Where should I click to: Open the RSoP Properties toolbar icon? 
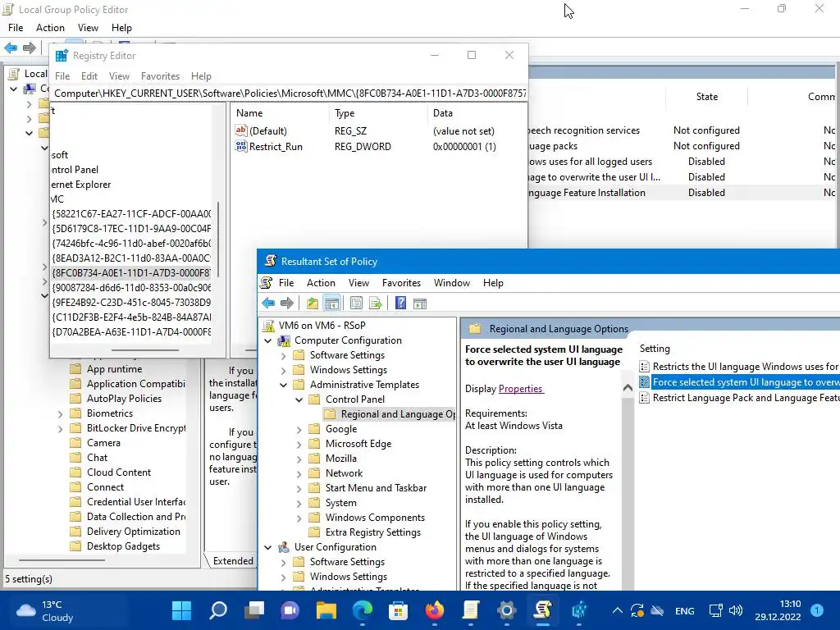coord(356,304)
